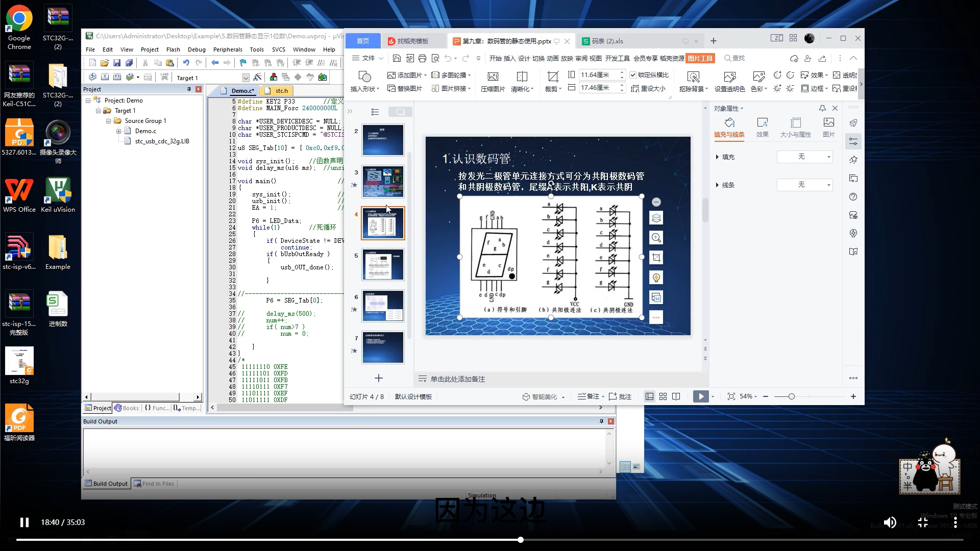Toggle the 锁定纵横比 lock aspect ratio checkbox
The height and width of the screenshot is (551, 980).
pos(633,75)
